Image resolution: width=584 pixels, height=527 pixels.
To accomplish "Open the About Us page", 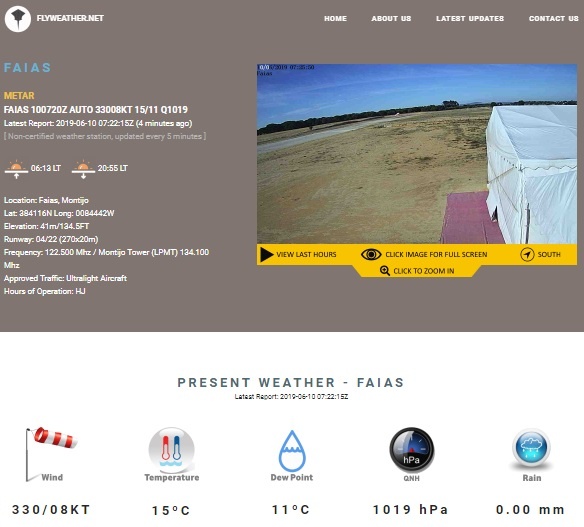I will tap(391, 19).
